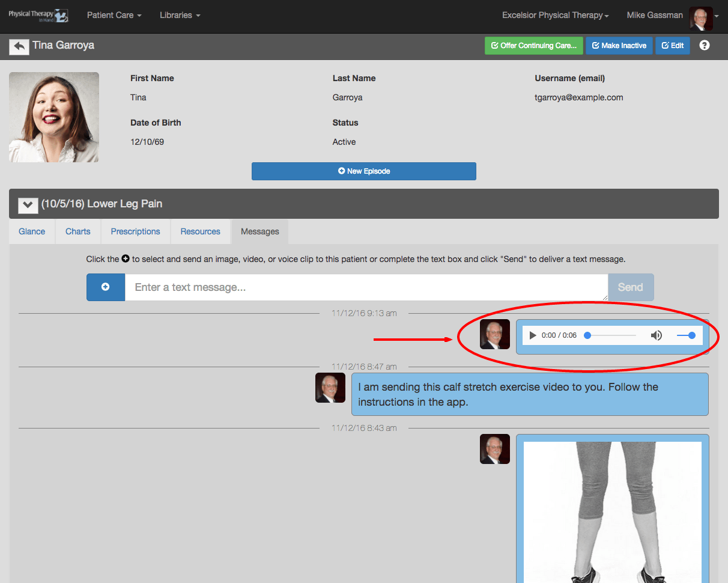Switch to the Glance tab

(x=32, y=231)
